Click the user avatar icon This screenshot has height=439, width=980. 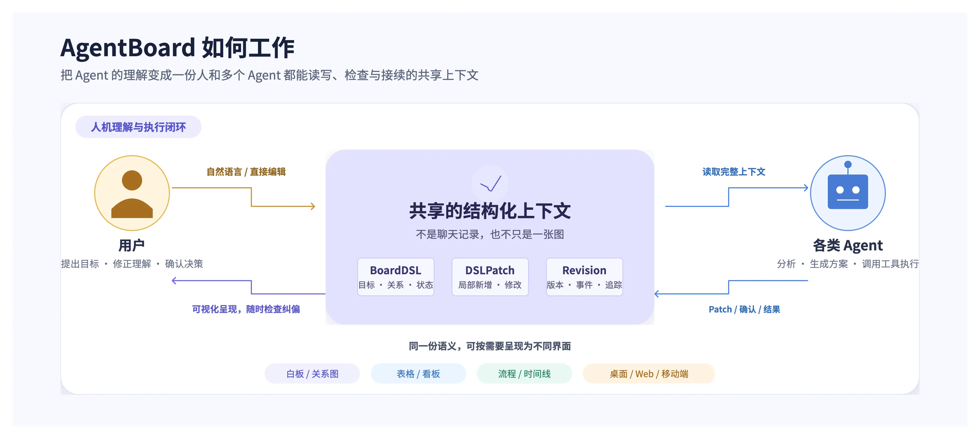(132, 193)
